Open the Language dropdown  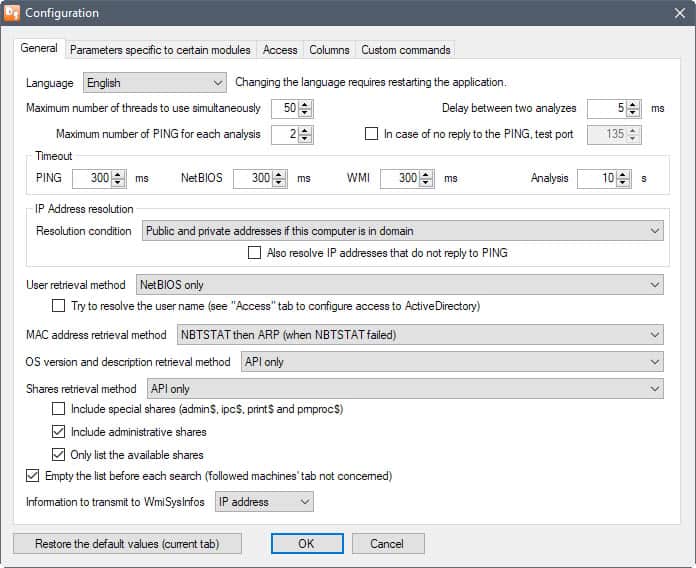(x=155, y=83)
